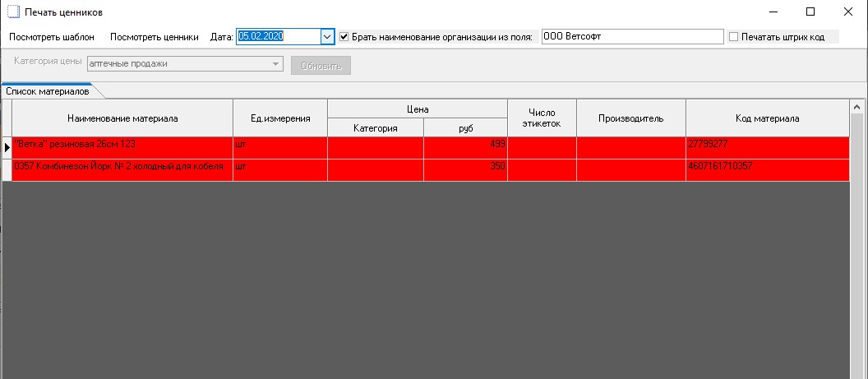Image resolution: width=868 pixels, height=379 pixels.
Task: Select the row marker arrow of first row
Action: click(7, 147)
